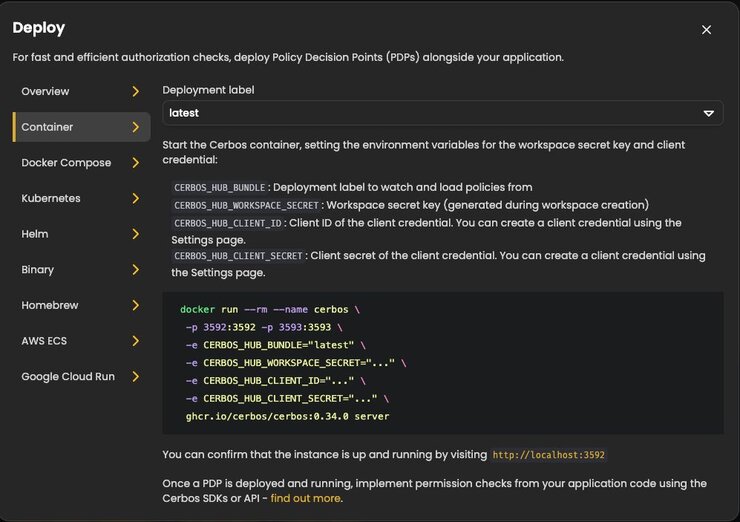Click the CERBOS_HUB_WORKSPACE_SECRET variable description label

(246, 205)
